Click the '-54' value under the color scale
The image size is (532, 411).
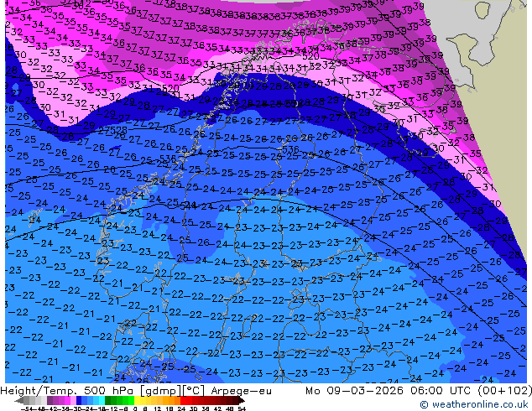[27, 408]
